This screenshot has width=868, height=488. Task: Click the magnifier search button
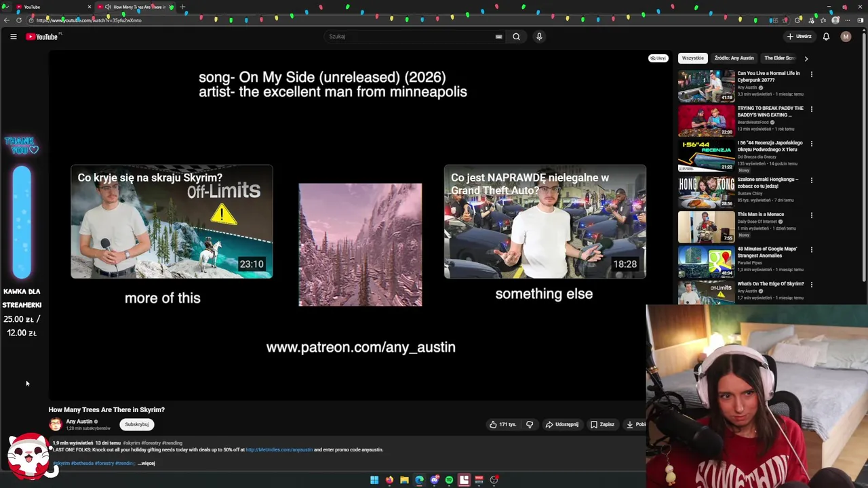tap(516, 37)
